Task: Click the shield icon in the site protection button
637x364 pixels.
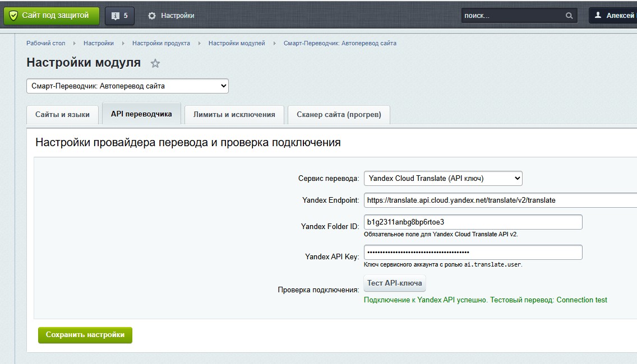Action: (x=13, y=16)
